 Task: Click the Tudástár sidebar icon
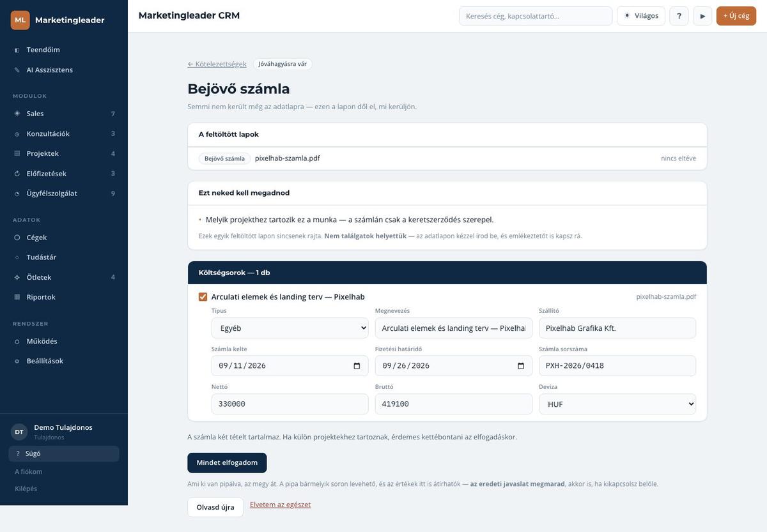[17, 257]
